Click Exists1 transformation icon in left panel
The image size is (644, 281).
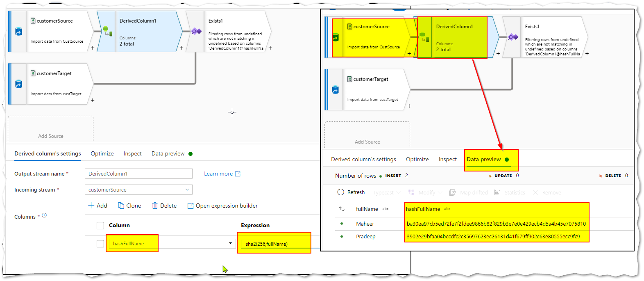[x=196, y=31]
